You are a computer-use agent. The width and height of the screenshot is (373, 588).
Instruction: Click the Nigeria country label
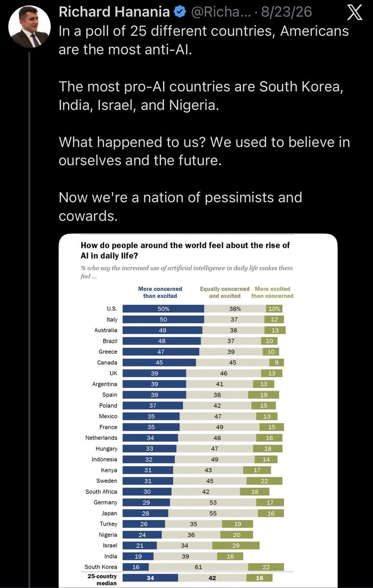pos(108,536)
